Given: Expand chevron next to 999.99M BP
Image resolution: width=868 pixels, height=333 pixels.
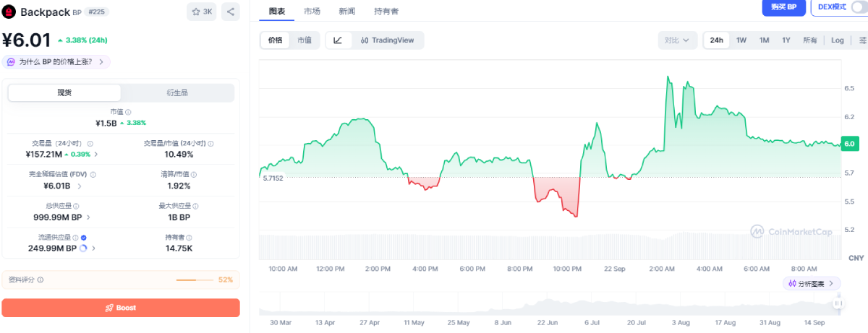Looking at the screenshot, I should 88,217.
